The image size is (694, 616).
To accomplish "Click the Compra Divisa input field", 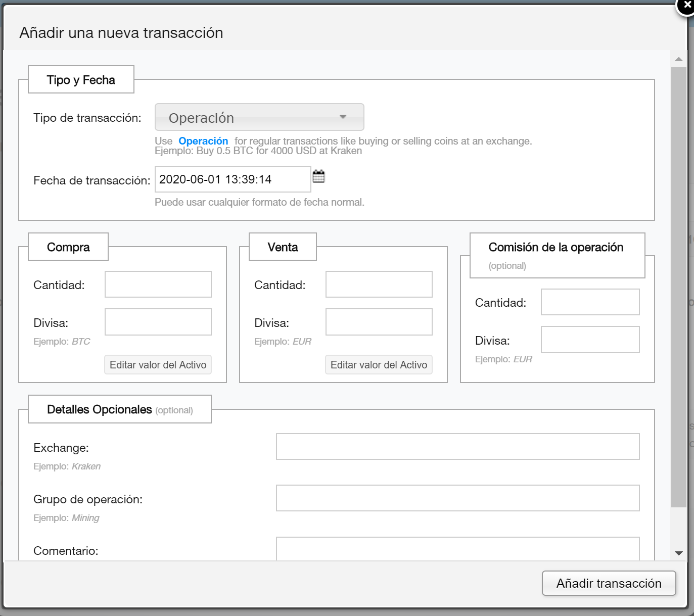I will (x=158, y=322).
